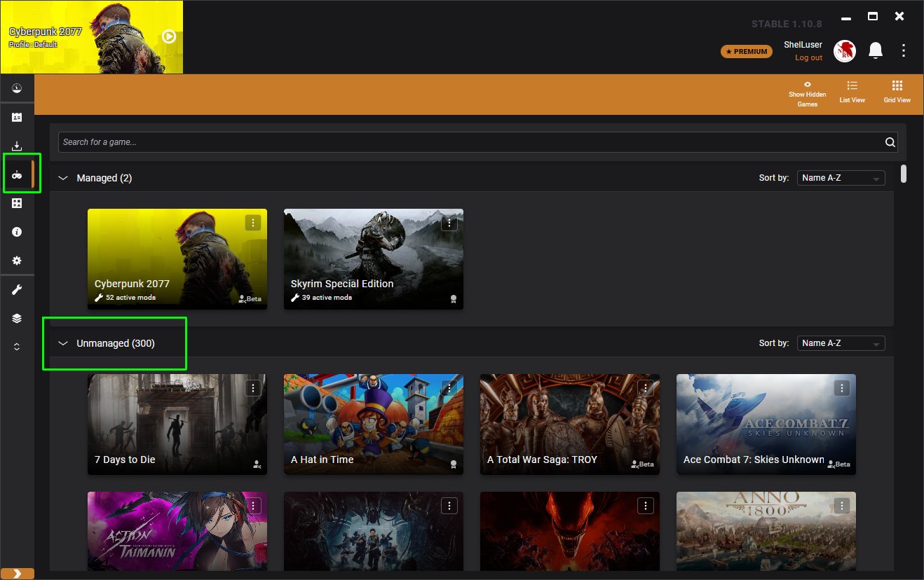Click the sidebar up-down arrows icon
The width and height of the screenshot is (924, 580).
tap(17, 347)
